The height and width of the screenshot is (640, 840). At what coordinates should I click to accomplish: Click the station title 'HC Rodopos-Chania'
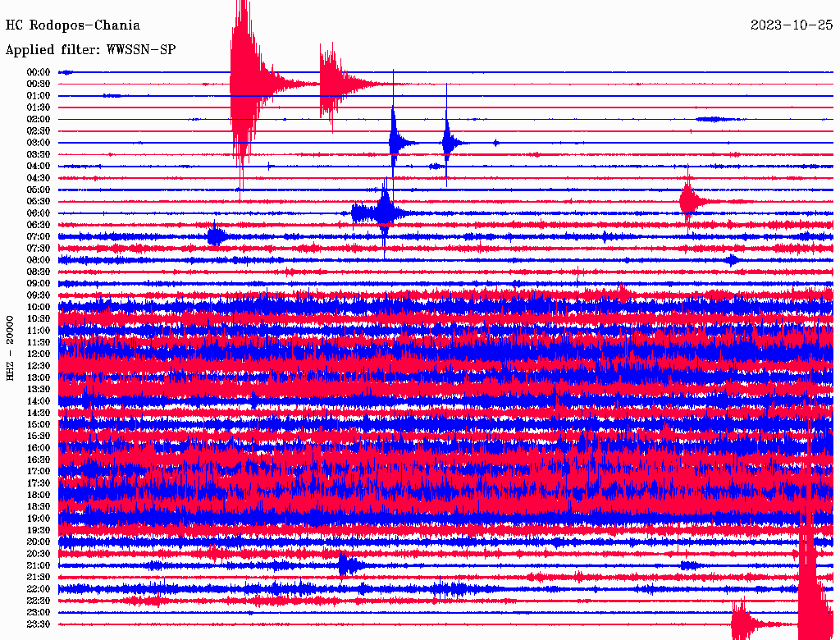(73, 25)
